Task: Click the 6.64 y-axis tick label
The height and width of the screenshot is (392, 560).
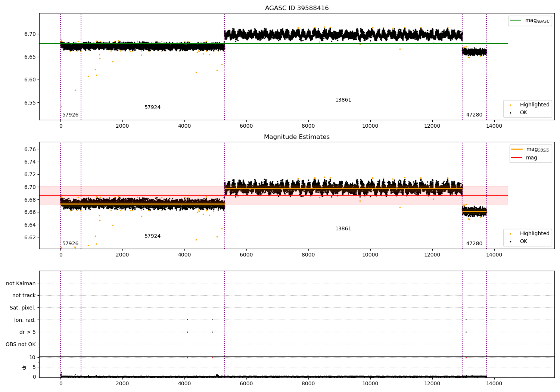Action: point(29,225)
